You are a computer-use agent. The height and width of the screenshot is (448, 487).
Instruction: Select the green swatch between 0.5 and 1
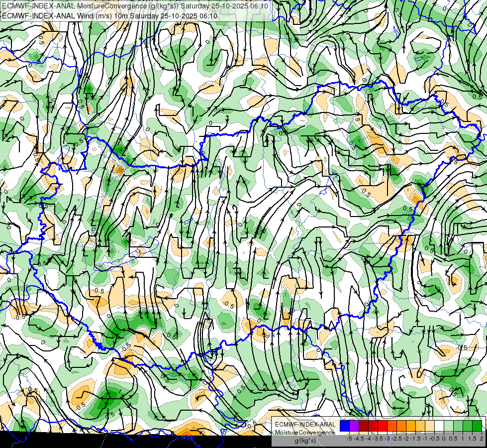pyautogui.click(x=458, y=426)
